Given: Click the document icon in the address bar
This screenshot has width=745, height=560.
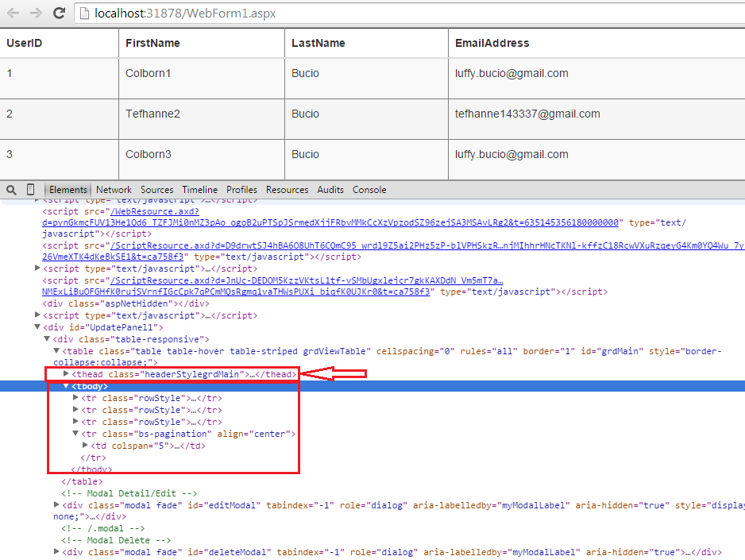Looking at the screenshot, I should 83,13.
